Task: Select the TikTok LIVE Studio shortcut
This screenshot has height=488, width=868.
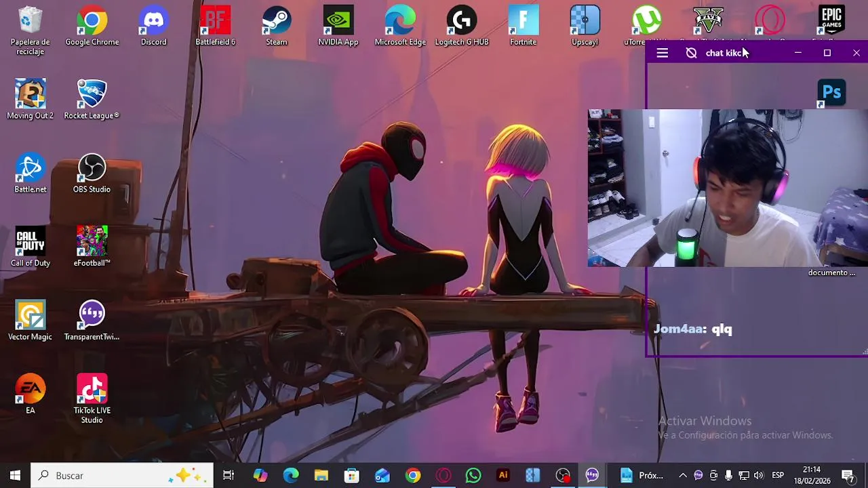Action: pyautogui.click(x=92, y=400)
